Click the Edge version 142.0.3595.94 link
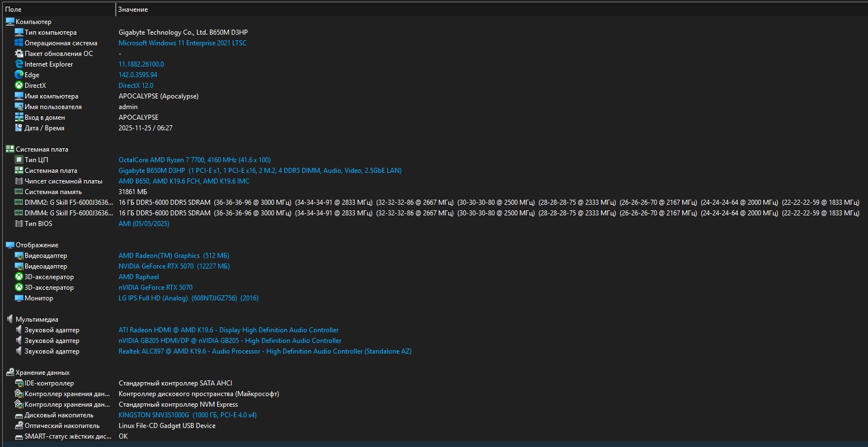 pyautogui.click(x=138, y=75)
